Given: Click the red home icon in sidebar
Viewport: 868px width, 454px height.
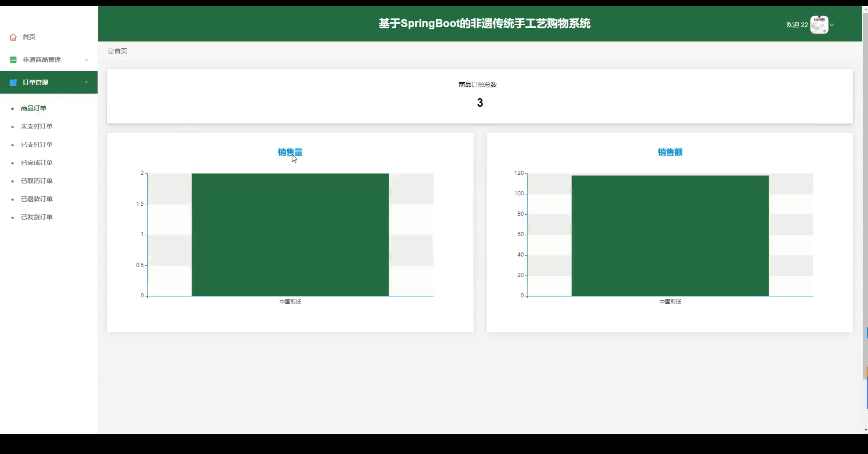Looking at the screenshot, I should pyautogui.click(x=13, y=37).
